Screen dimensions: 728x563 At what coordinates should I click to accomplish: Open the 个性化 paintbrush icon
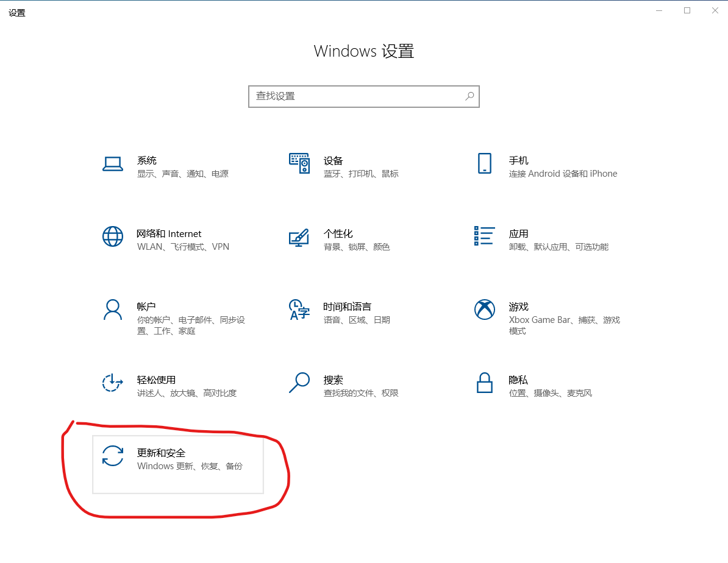click(x=299, y=237)
